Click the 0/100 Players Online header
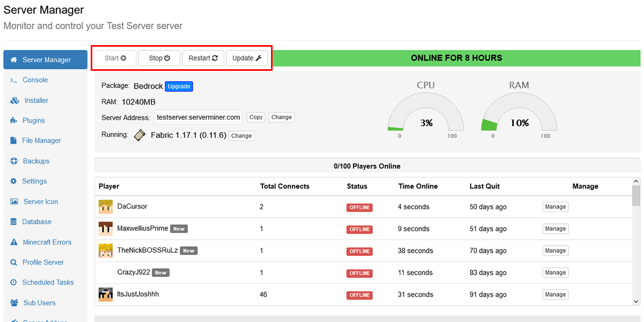This screenshot has height=322, width=644. tap(367, 166)
